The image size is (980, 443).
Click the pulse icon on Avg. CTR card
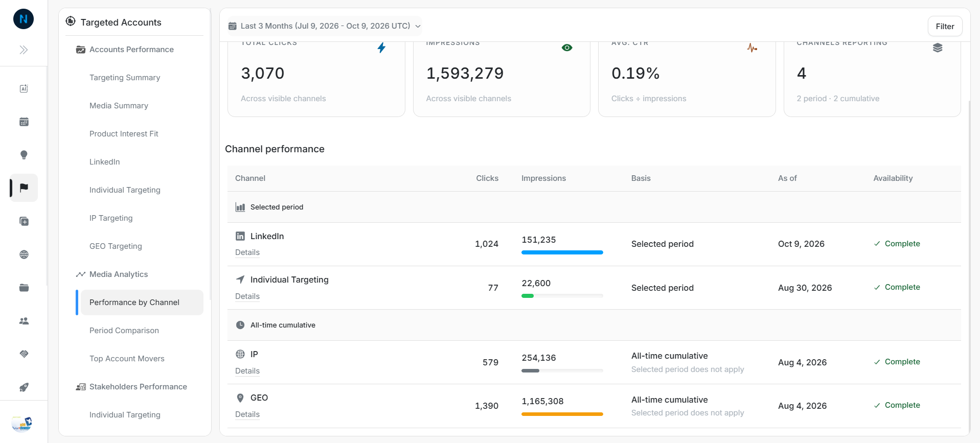(752, 48)
